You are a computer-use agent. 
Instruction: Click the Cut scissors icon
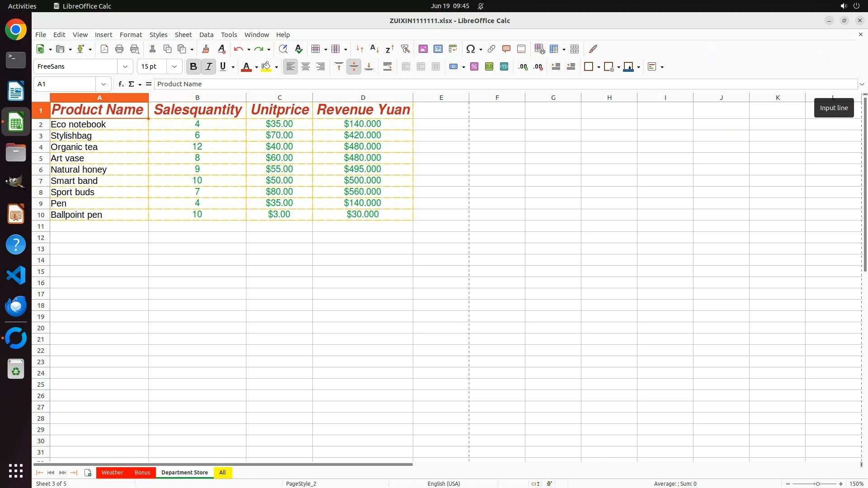(152, 49)
